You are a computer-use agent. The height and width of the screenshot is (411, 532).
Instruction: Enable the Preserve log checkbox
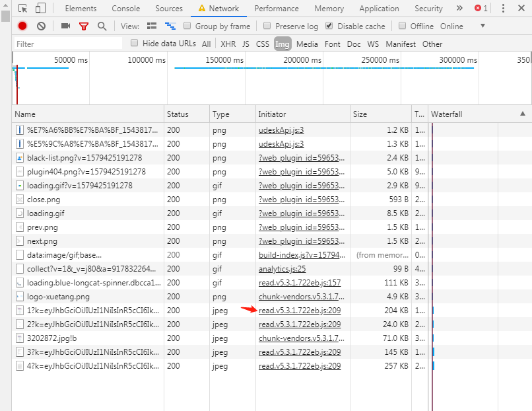click(267, 26)
